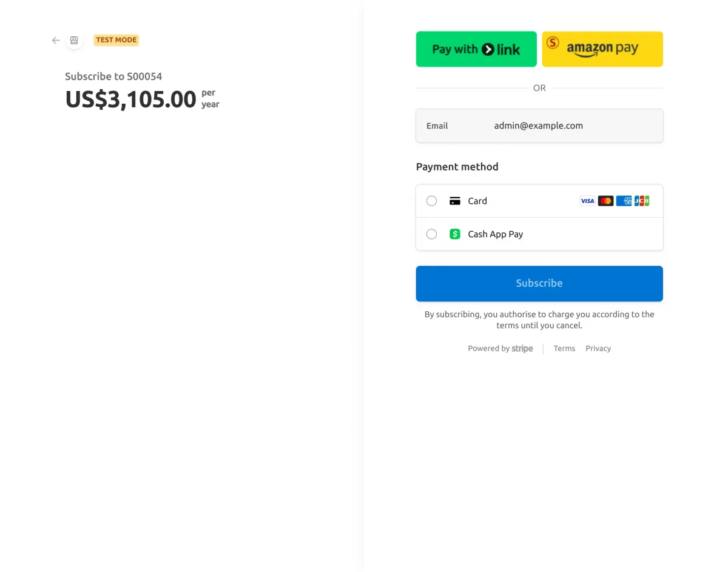Click the Pay with Link button
This screenshot has width=728, height=572.
point(476,49)
